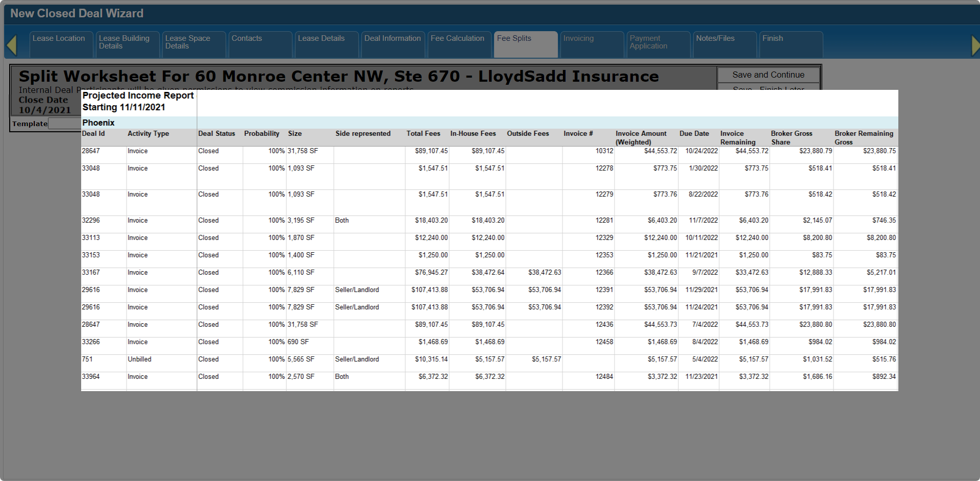Open the Lease Location tab
Screen dimensions: 980x481
(61, 43)
